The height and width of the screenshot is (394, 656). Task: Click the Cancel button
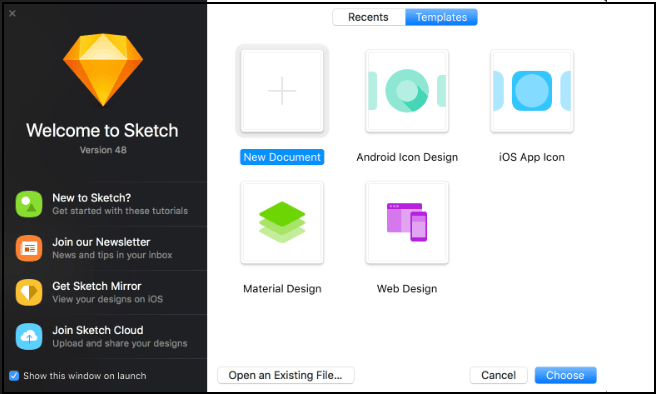(498, 375)
